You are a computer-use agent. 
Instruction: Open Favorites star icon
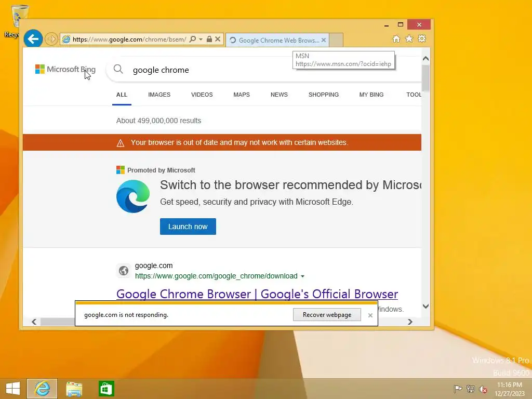coord(409,38)
